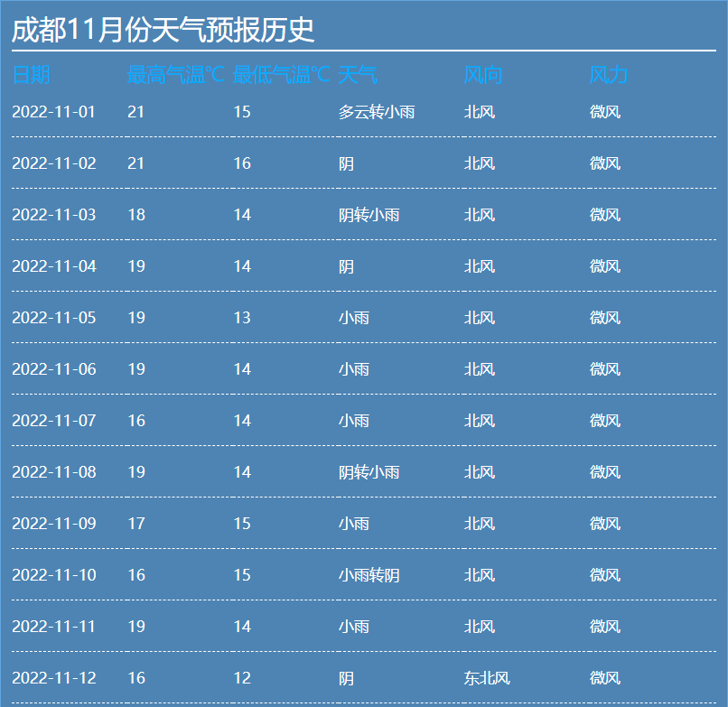Select the date 2022-11-03
728x707 pixels.
54,215
